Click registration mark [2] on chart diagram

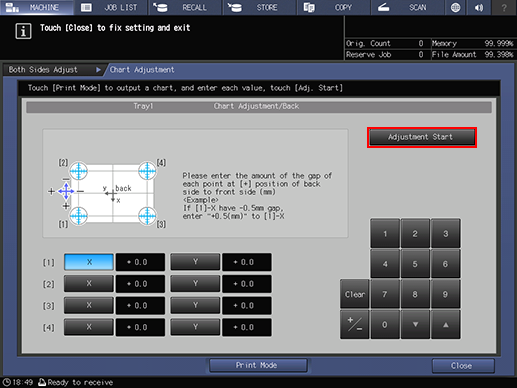(x=79, y=171)
